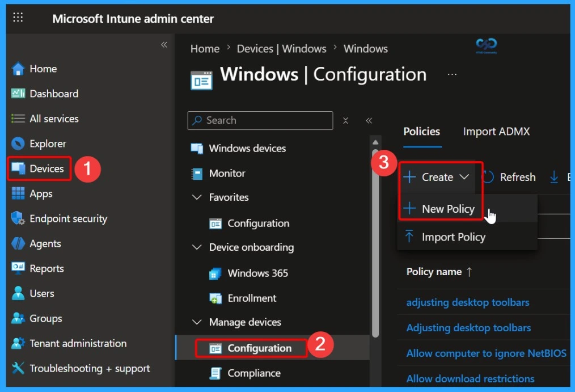575x392 pixels.
Task: Select Windows devices in the submenu
Action: point(247,148)
